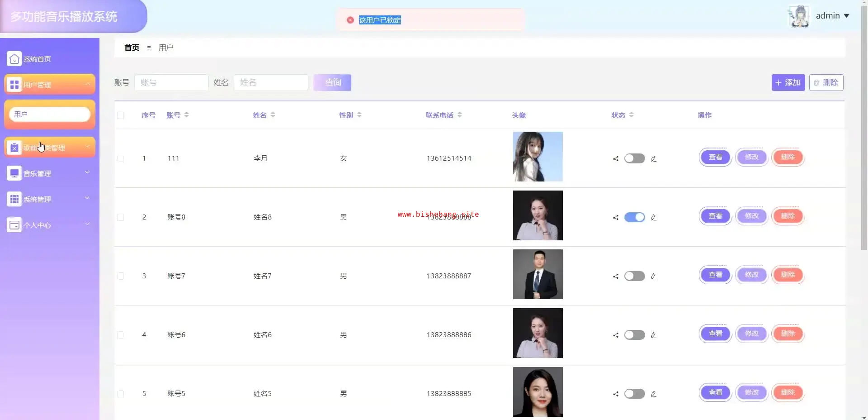868x420 pixels.
Task: Click 查看 button for 账号6
Action: 715,334
